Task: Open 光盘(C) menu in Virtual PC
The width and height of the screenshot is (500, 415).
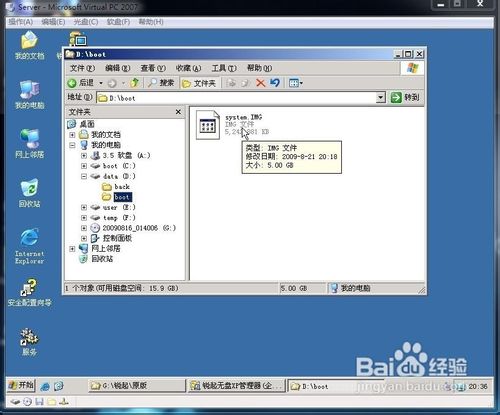Action: 86,22
